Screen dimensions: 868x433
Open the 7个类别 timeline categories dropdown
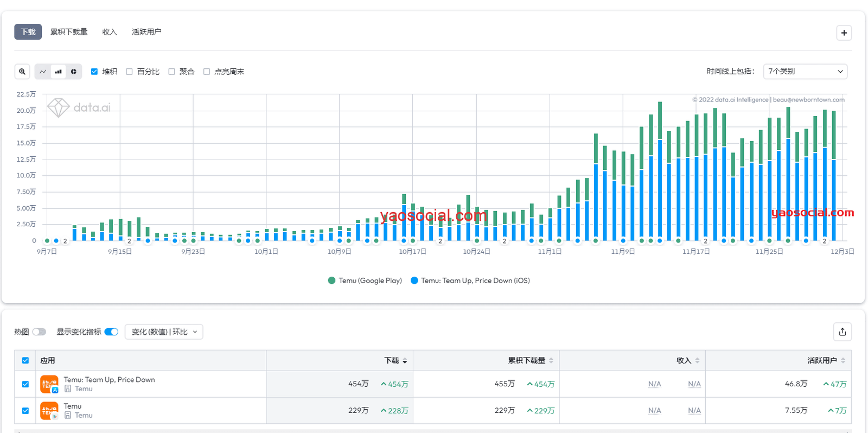click(x=805, y=72)
